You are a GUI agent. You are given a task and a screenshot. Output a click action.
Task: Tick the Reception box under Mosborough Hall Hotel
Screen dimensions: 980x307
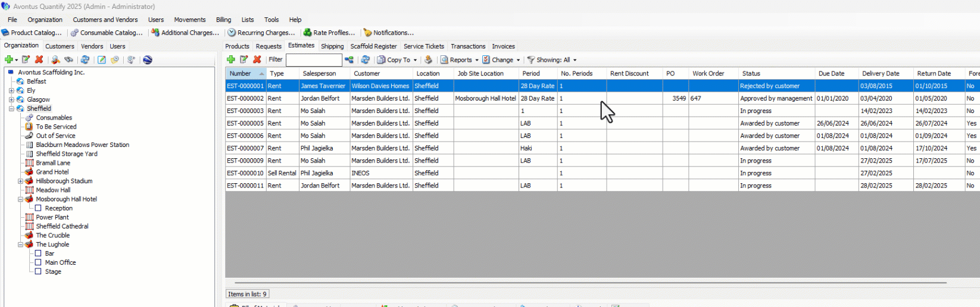click(38, 208)
